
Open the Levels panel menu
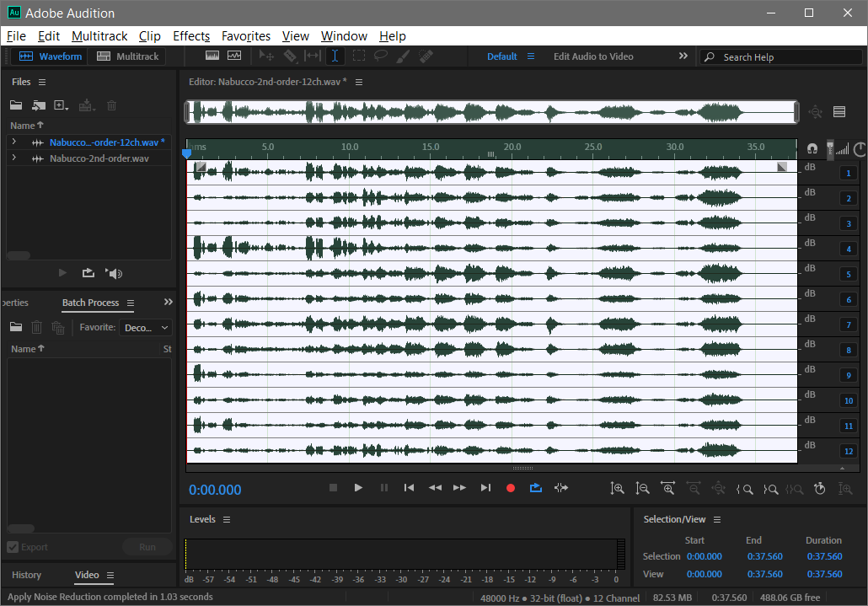tap(227, 520)
